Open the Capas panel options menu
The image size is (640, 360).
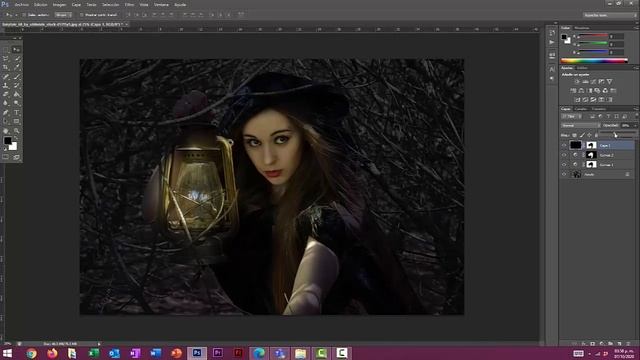pyautogui.click(x=636, y=109)
